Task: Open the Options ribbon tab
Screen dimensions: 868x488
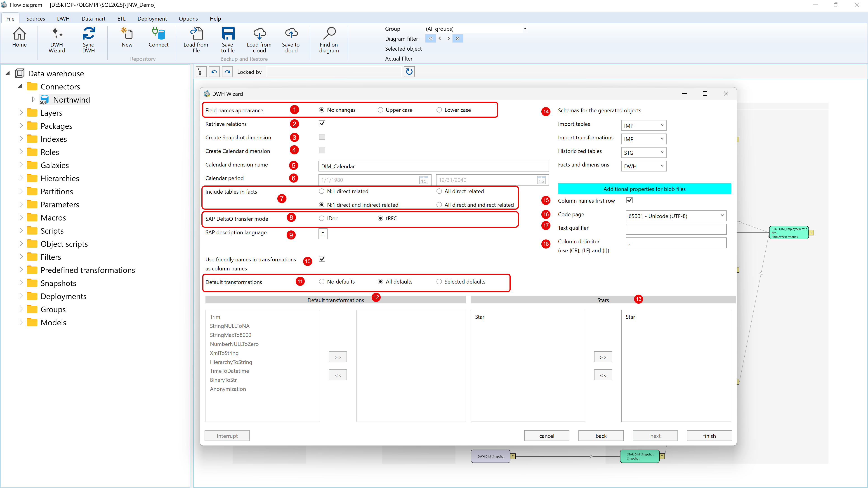Action: [x=188, y=19]
